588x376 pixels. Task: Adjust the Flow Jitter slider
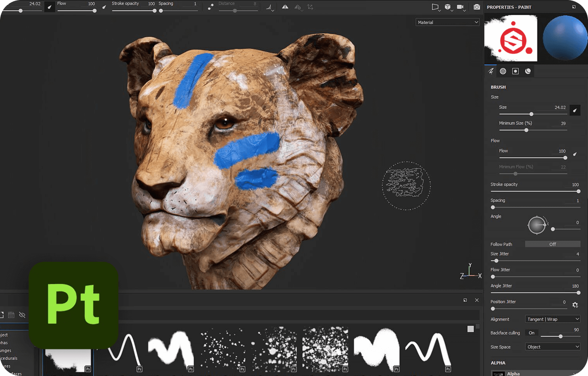[535, 277]
